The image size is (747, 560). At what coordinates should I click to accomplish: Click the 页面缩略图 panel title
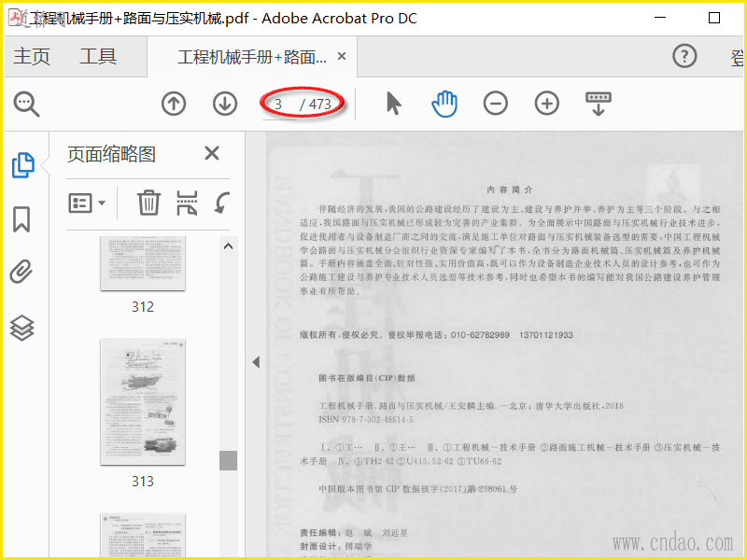coord(111,154)
